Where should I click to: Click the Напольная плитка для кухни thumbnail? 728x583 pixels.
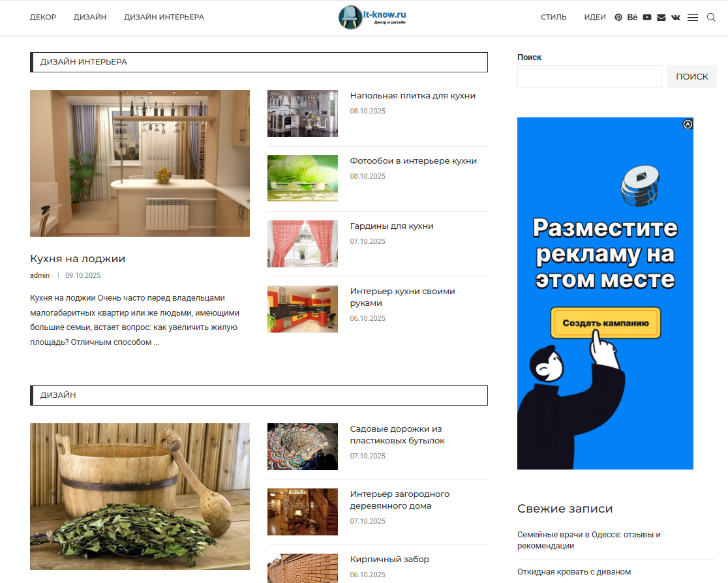[x=303, y=113]
